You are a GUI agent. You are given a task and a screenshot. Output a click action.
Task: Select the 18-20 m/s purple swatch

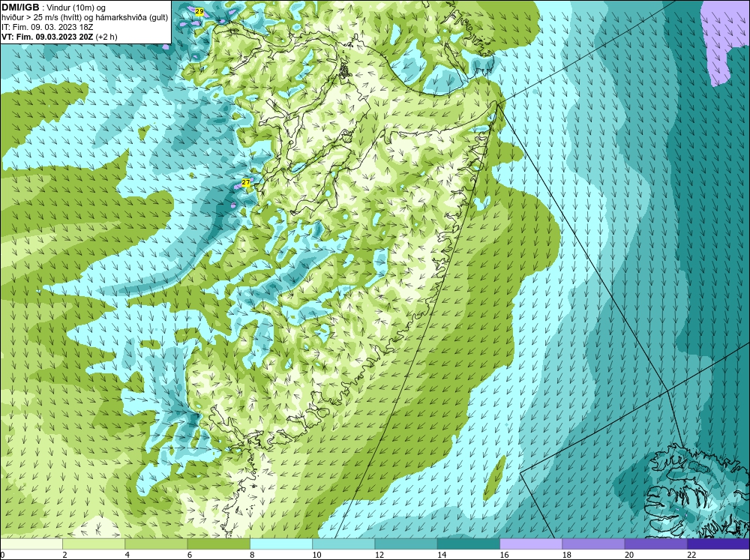[593, 544]
